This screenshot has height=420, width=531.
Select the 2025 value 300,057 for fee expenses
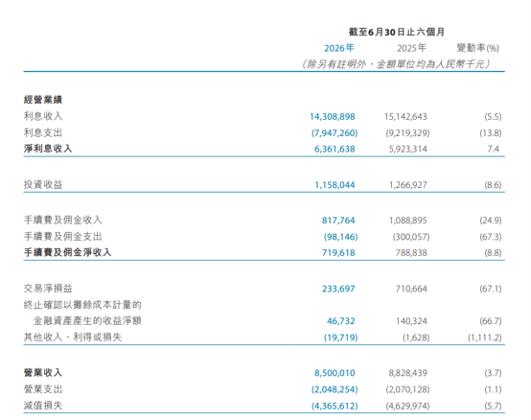pyautogui.click(x=411, y=237)
